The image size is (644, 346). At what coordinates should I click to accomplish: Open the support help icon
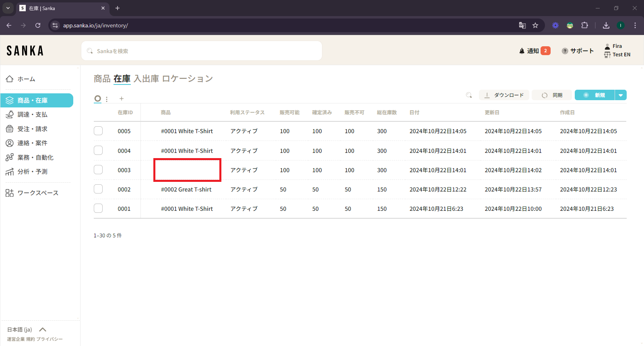pos(565,51)
